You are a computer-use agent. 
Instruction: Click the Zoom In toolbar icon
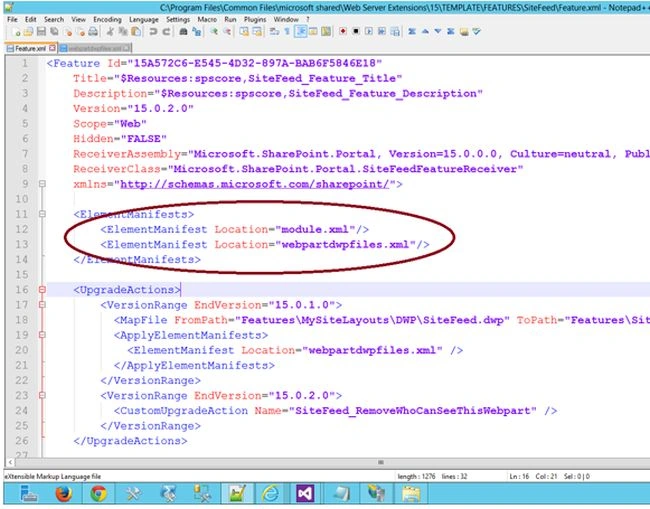[x=214, y=32]
